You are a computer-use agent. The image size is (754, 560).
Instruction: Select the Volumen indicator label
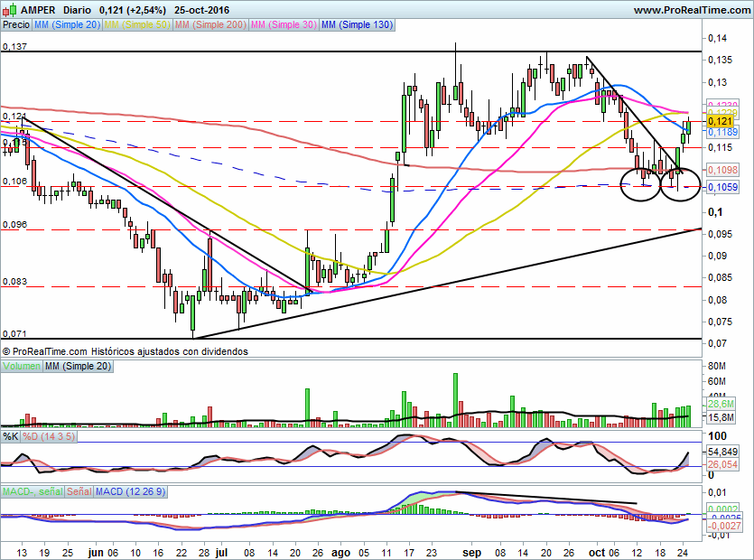(x=22, y=366)
